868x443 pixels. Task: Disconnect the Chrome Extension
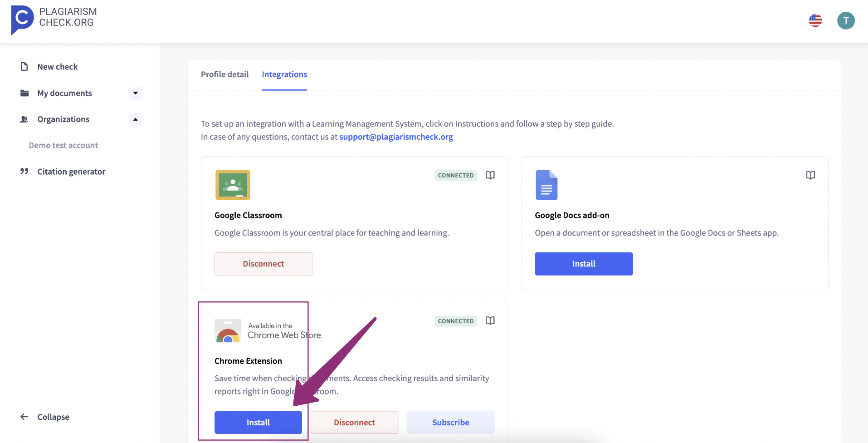click(x=355, y=423)
